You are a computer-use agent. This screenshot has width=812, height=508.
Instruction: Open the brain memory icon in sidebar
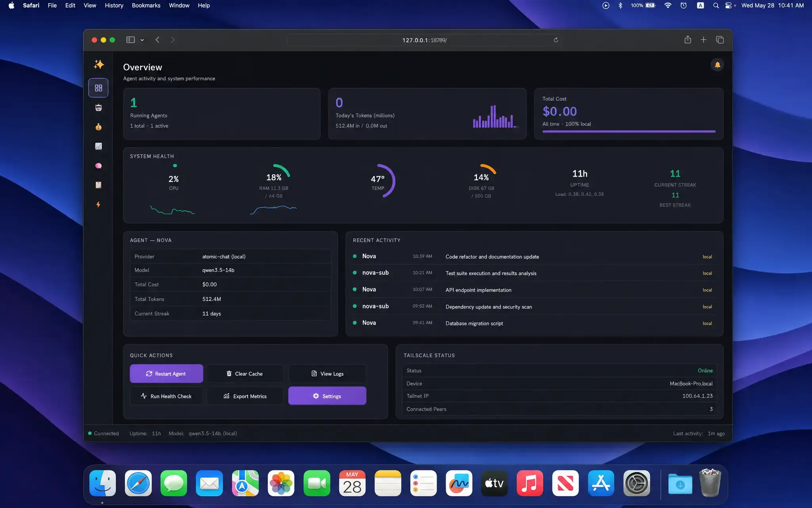[x=98, y=165]
